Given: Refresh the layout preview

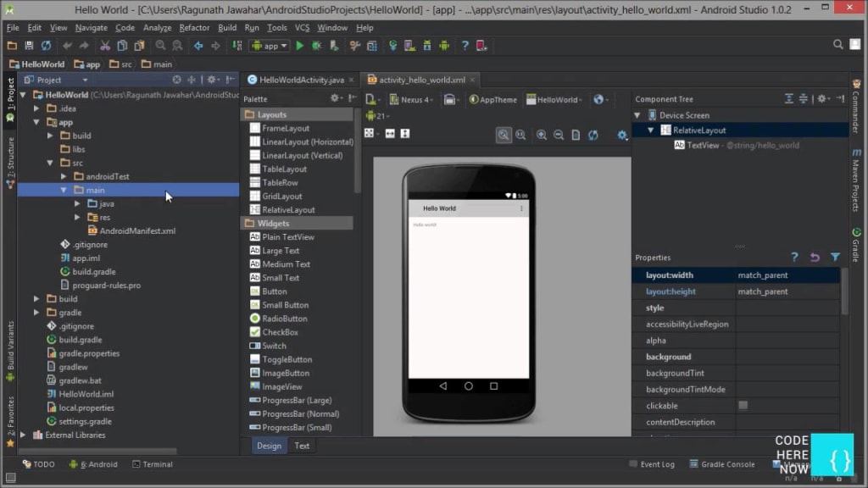Looking at the screenshot, I should (593, 135).
